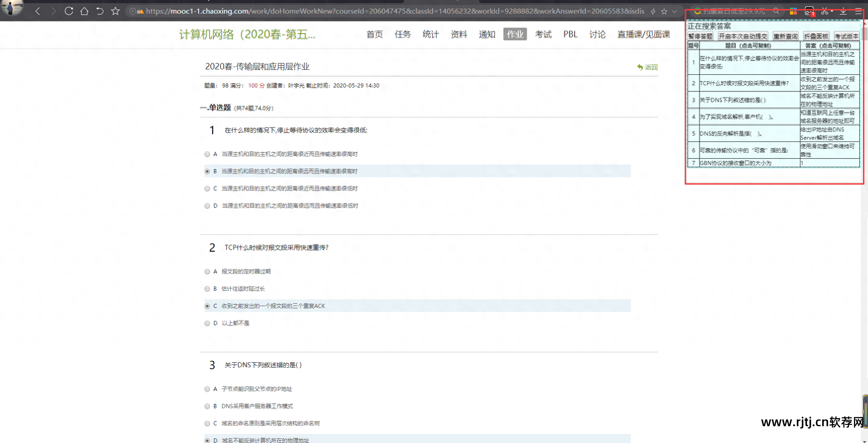
Task: Open the downloads icon in browser toolbar
Action: [x=843, y=11]
